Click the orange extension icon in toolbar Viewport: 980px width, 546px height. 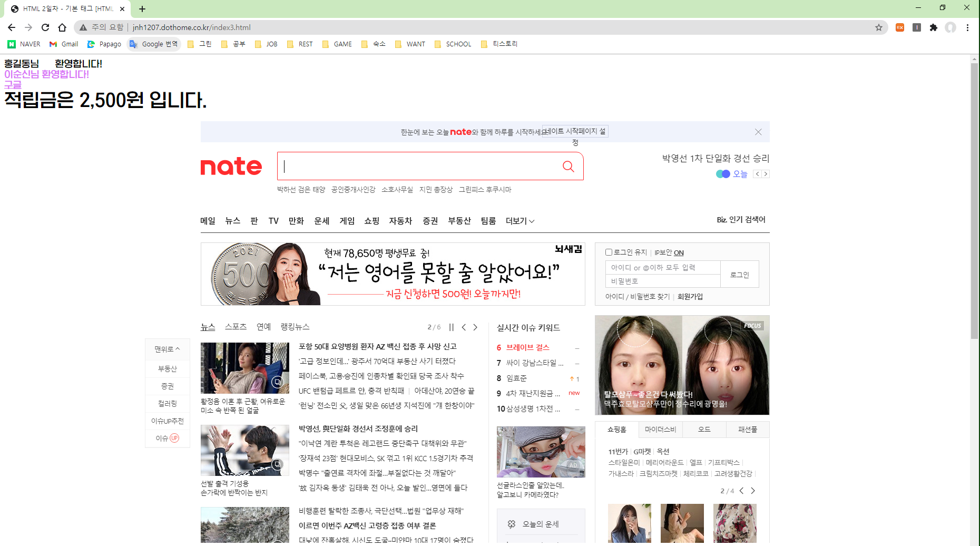click(x=900, y=27)
